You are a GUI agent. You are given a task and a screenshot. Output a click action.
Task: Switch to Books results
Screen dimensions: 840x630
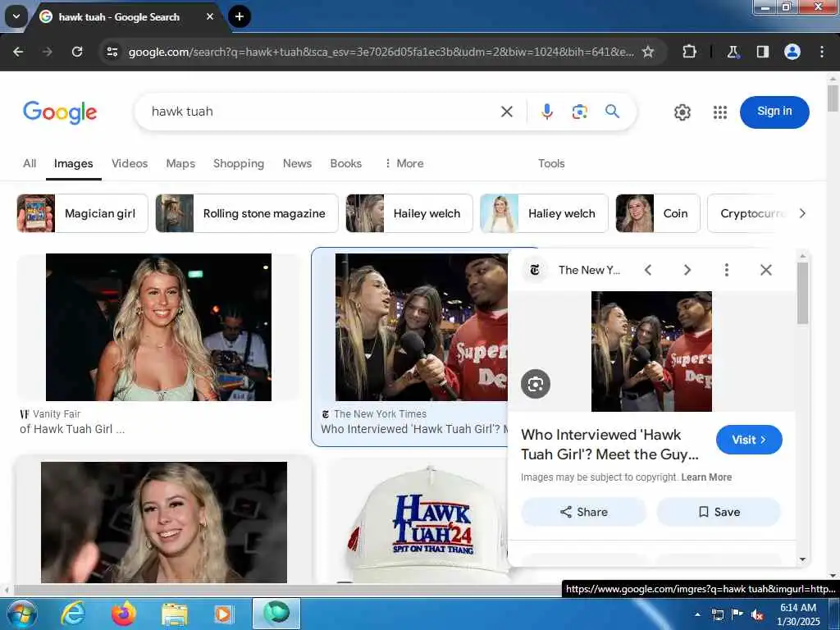coord(345,163)
